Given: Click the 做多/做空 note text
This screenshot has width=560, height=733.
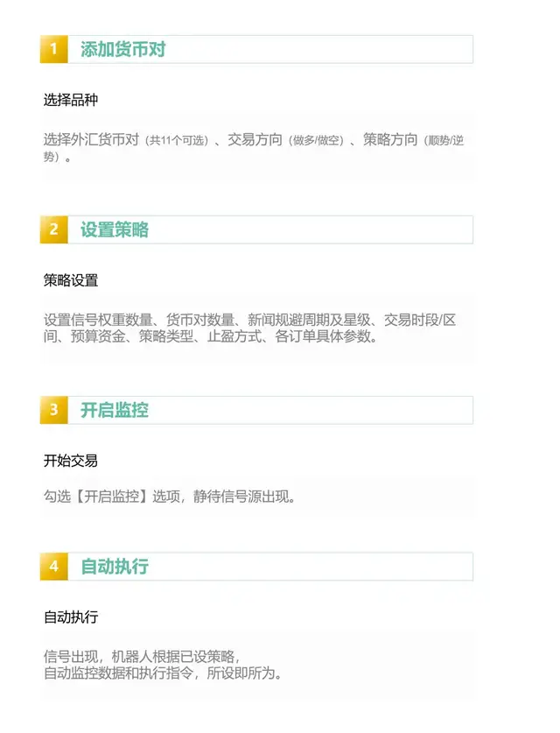Looking at the screenshot, I should (x=316, y=140).
